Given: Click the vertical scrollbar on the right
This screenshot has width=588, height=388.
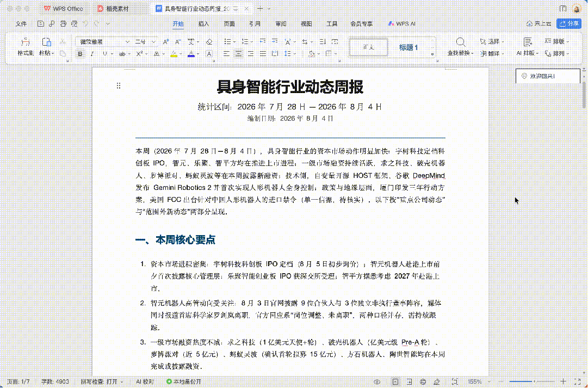Looking at the screenshot, I should [584, 95].
